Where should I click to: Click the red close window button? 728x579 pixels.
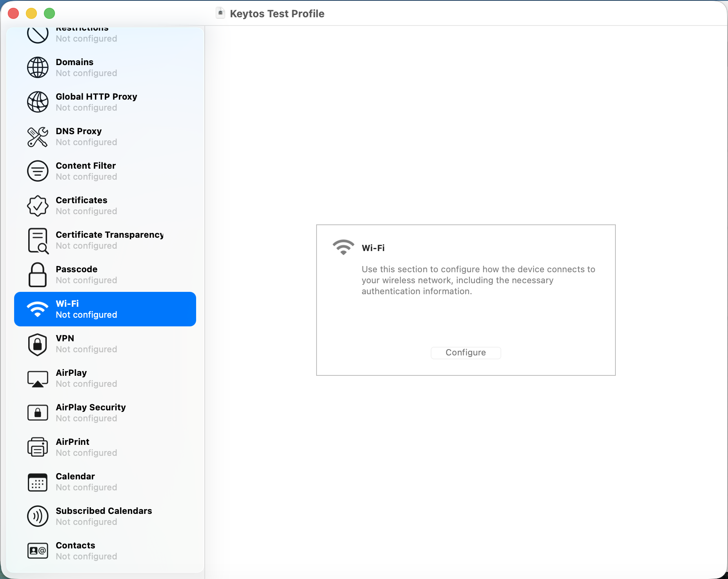[x=13, y=13]
